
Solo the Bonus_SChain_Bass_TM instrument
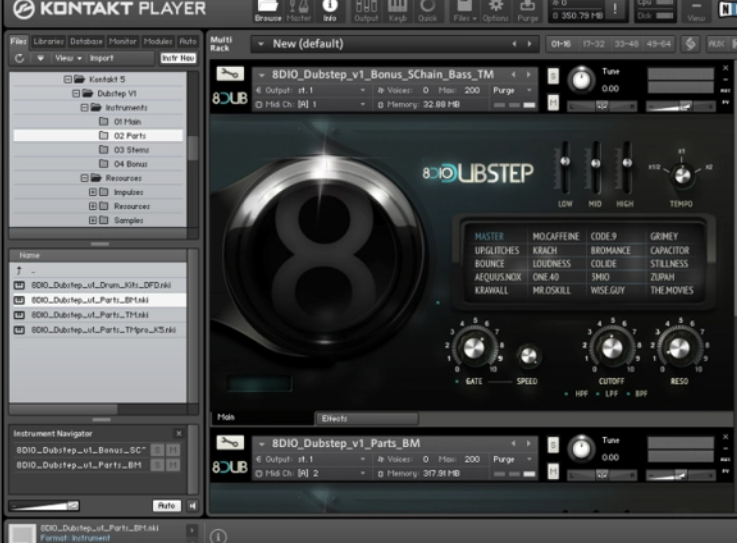pyautogui.click(x=553, y=76)
